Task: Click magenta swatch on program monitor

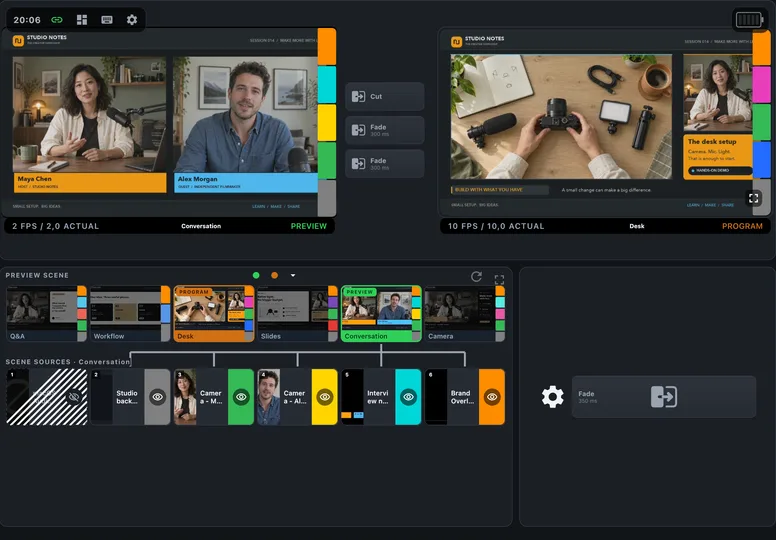Action: point(762,85)
